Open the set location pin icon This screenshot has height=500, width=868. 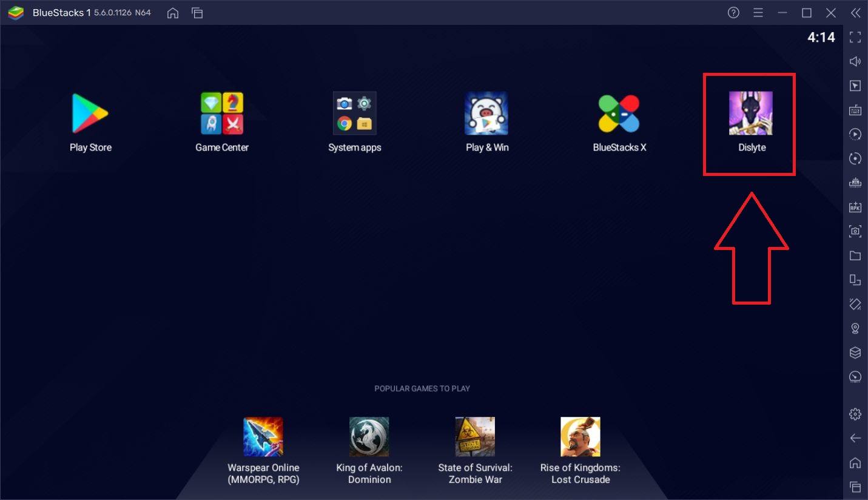pos(855,328)
